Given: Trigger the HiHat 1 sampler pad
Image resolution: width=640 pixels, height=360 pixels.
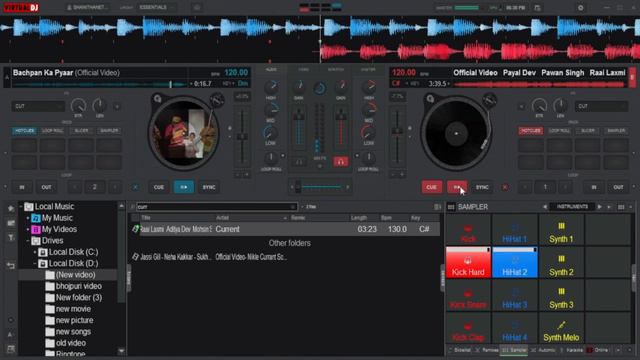Looking at the screenshot, I should [x=515, y=229].
